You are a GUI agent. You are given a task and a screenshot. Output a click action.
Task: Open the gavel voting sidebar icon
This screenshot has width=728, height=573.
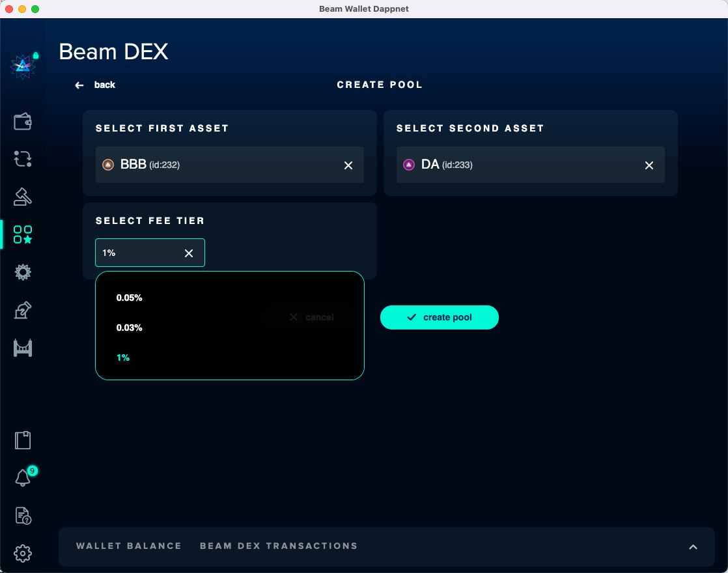22,197
